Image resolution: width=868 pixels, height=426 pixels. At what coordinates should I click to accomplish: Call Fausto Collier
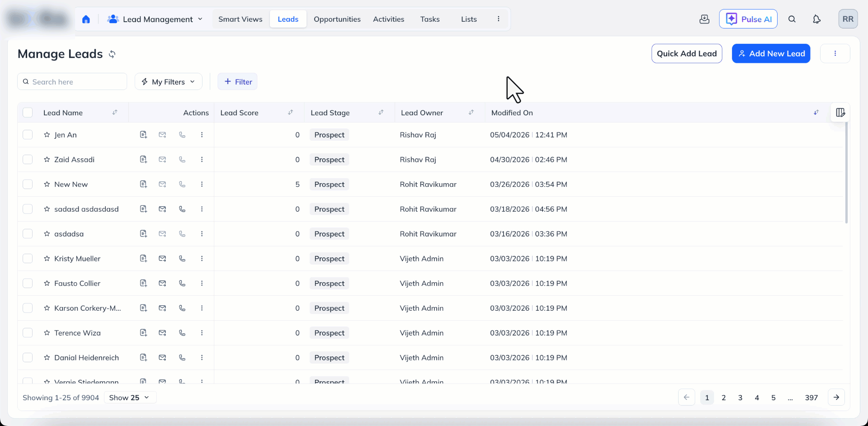tap(182, 284)
